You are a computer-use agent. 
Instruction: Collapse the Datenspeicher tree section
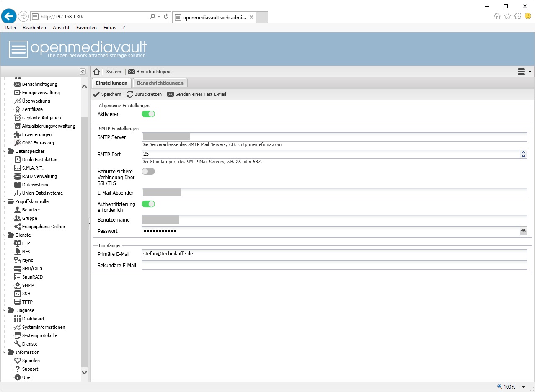(x=5, y=151)
